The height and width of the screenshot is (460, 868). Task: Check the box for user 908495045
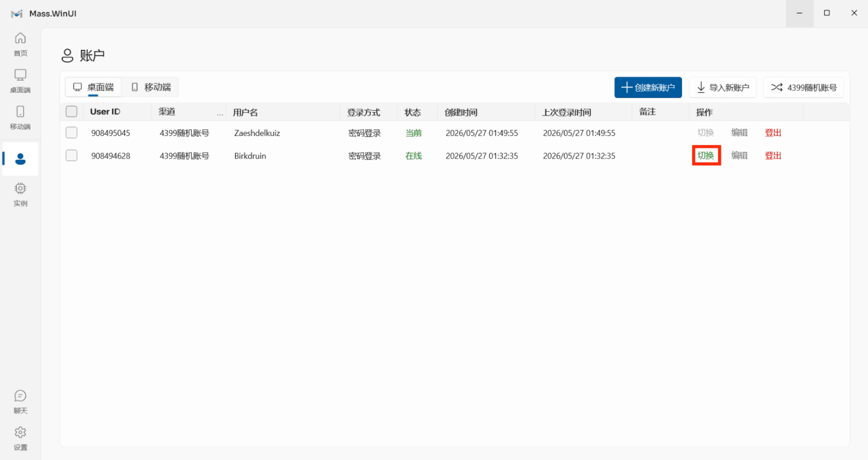[x=72, y=133]
